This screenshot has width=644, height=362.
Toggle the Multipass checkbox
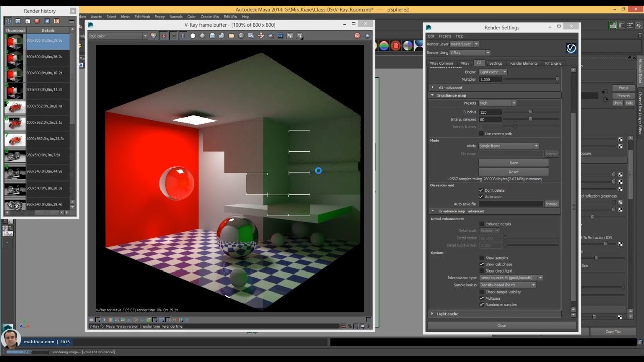tap(482, 298)
